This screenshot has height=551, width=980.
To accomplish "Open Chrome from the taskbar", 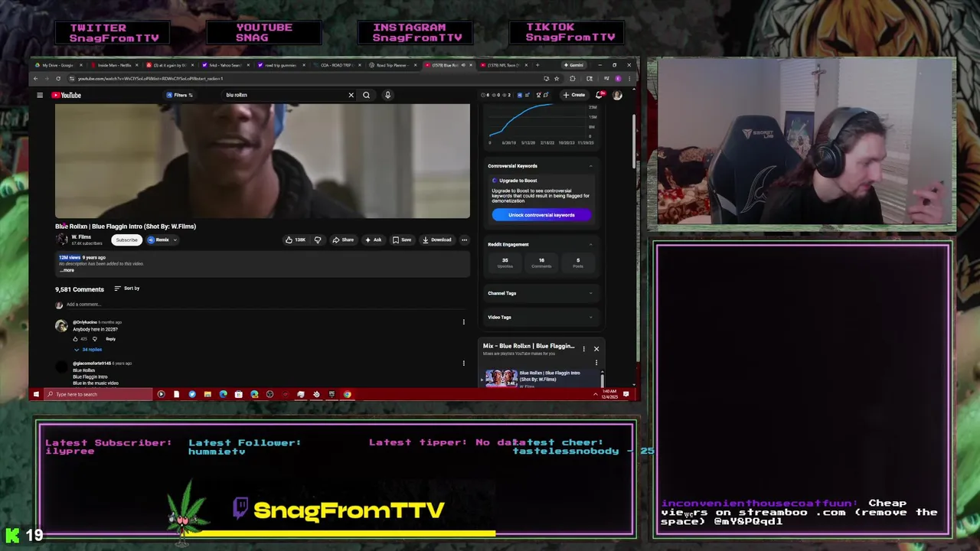I will coord(347,394).
